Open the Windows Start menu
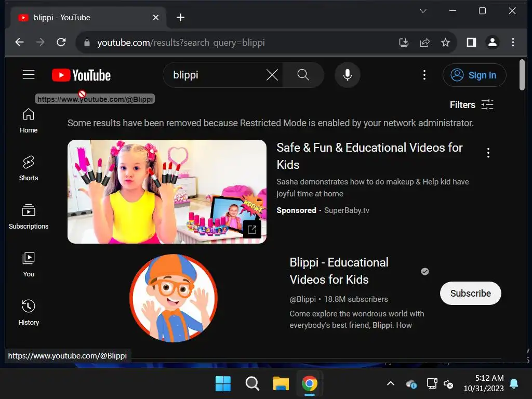Screen dimensions: 532x399 [x=223, y=384]
